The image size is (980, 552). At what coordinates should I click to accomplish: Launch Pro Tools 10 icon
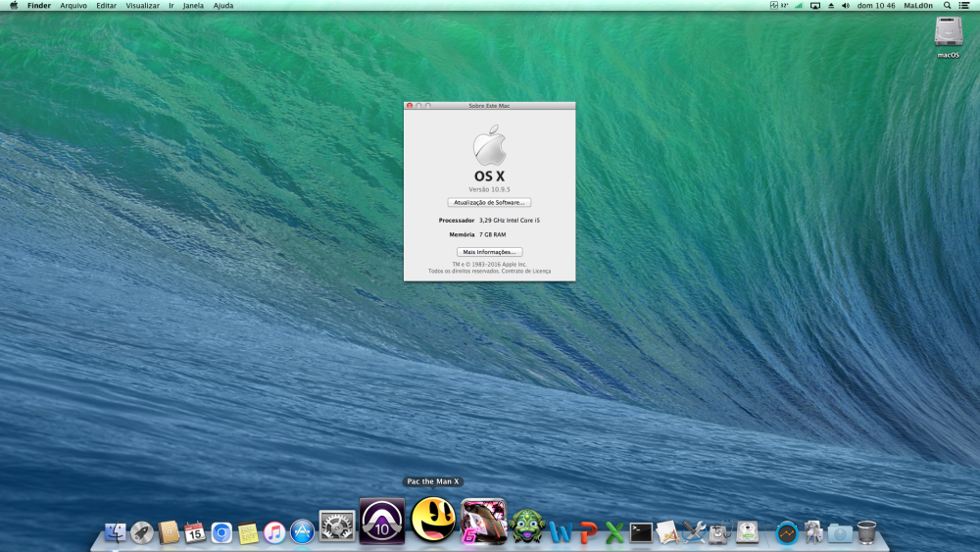click(x=382, y=521)
